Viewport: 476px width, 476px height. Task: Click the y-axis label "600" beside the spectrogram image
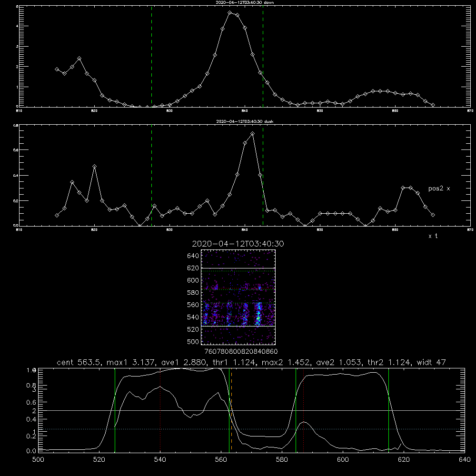click(193, 280)
